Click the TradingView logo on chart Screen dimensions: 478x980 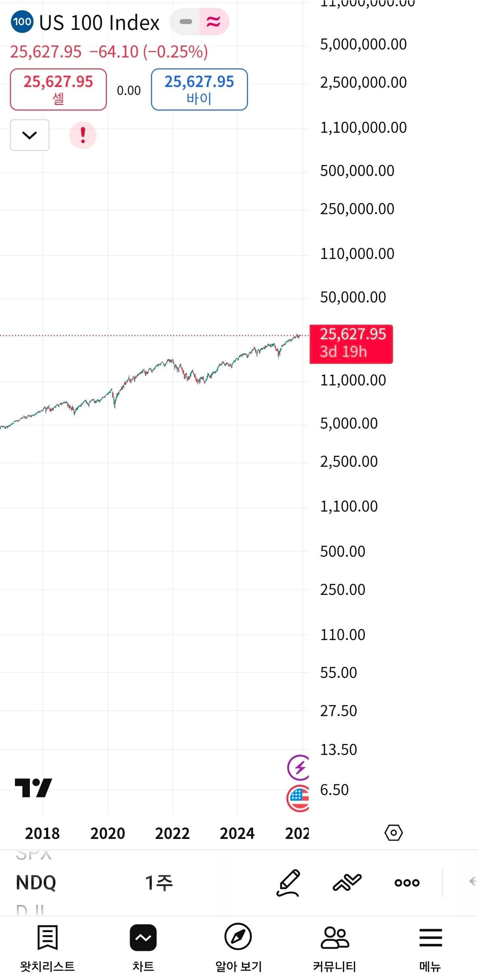(34, 788)
